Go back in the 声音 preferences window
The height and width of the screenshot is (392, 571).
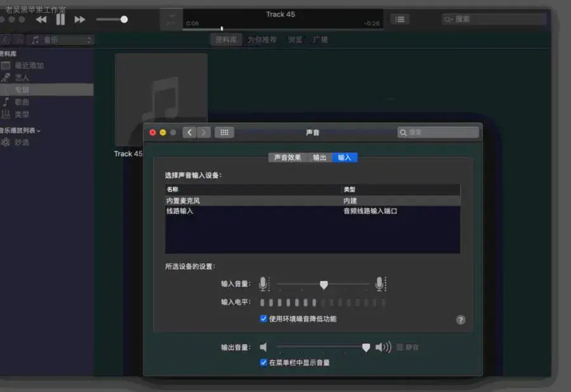coord(189,132)
